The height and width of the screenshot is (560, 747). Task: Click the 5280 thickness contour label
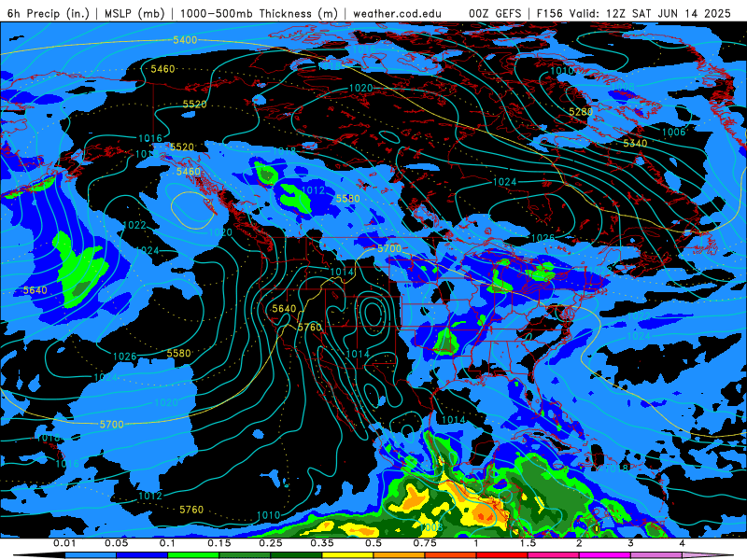point(581,111)
